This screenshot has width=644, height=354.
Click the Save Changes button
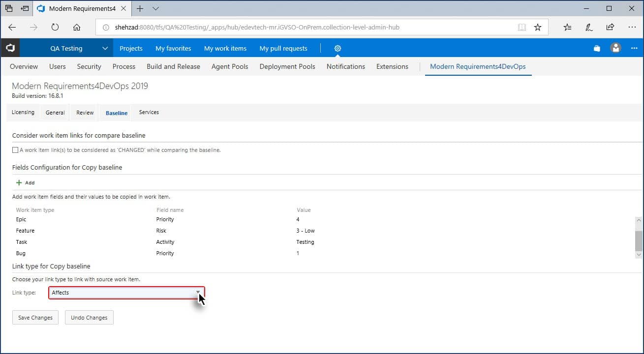click(x=35, y=318)
